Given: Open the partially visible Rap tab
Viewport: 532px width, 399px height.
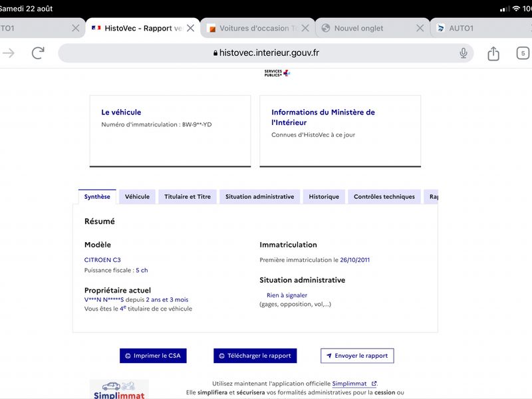Looking at the screenshot, I should pyautogui.click(x=432, y=197).
